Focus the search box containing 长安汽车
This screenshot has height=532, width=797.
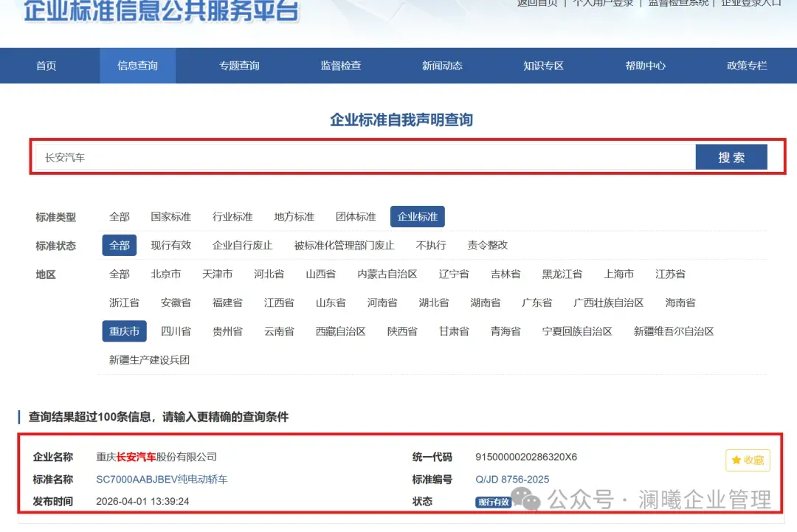[x=365, y=157]
